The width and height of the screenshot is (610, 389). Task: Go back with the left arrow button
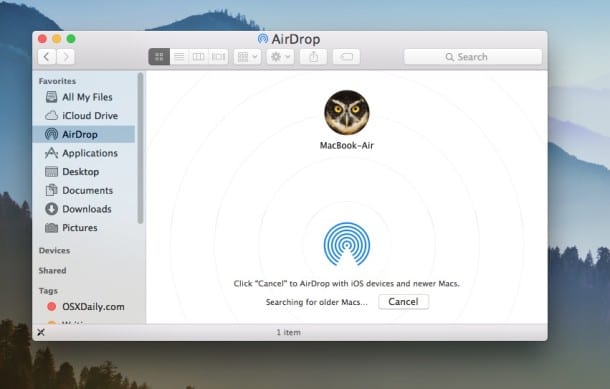(47, 57)
